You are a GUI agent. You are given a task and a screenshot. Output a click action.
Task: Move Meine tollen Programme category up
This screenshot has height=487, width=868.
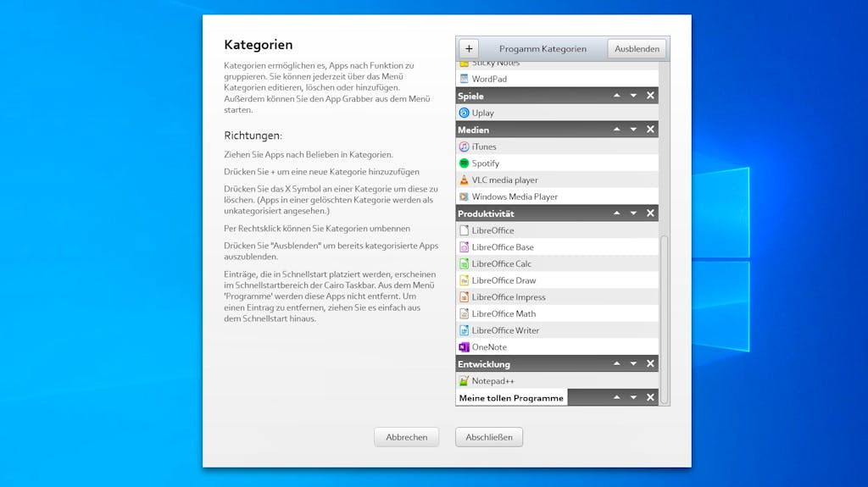click(x=617, y=397)
